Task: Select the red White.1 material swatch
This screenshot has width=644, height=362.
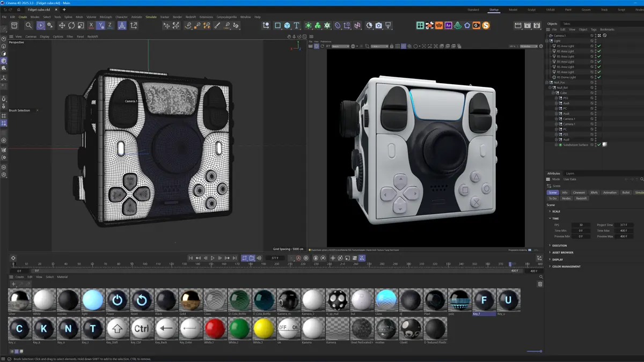Action: point(215,329)
